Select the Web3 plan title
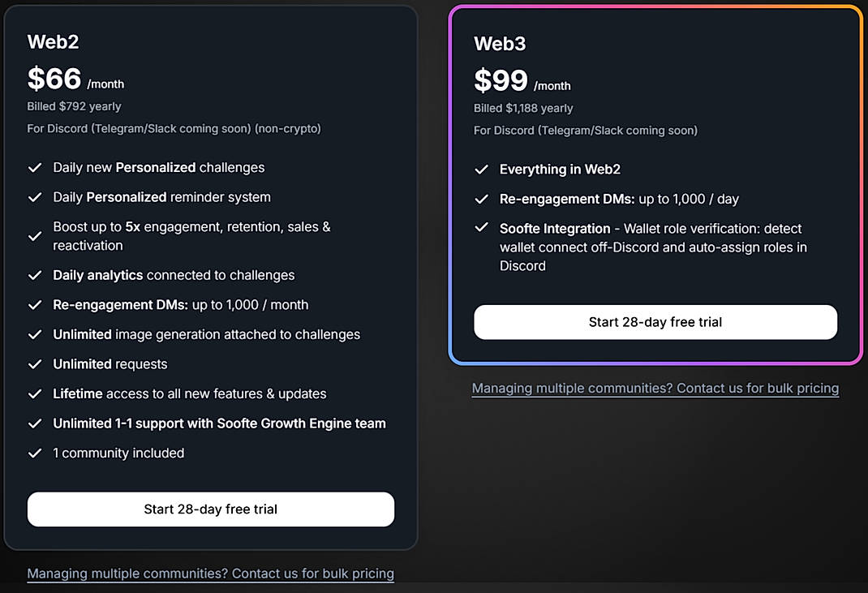Image resolution: width=868 pixels, height=593 pixels. click(x=500, y=44)
